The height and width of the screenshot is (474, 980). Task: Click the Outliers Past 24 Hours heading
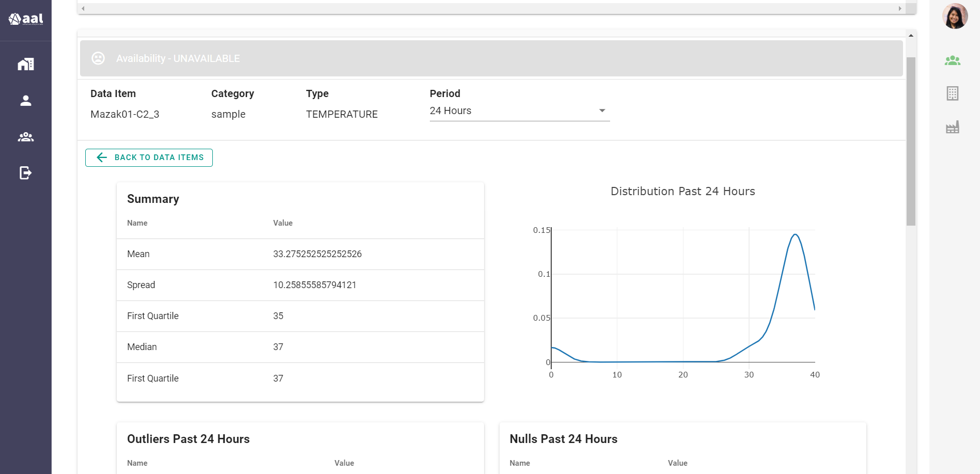188,439
